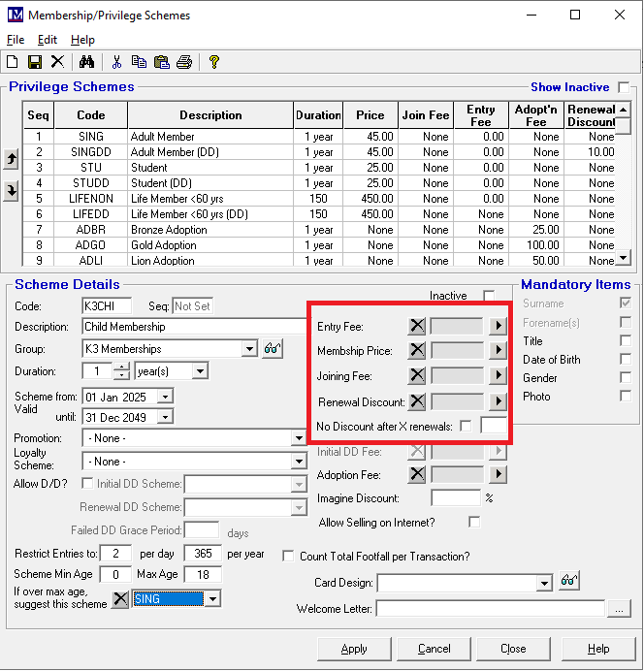Check Count Total Footfall per Transaction
This screenshot has width=644, height=671.
pos(288,557)
